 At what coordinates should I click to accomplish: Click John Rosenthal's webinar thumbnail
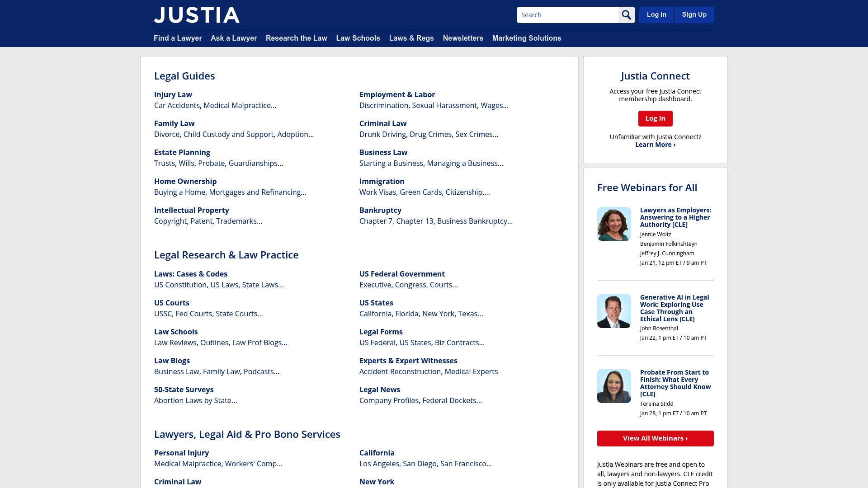point(614,311)
